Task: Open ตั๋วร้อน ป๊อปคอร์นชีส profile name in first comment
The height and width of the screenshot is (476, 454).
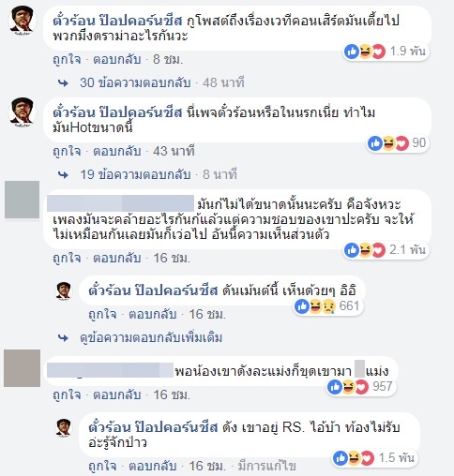Action: coord(117,21)
